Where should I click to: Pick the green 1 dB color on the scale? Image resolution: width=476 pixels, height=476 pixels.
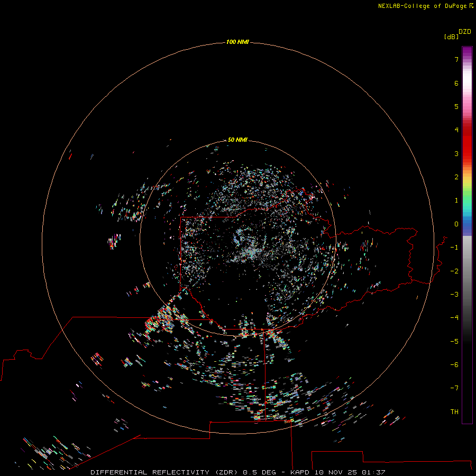(467, 200)
